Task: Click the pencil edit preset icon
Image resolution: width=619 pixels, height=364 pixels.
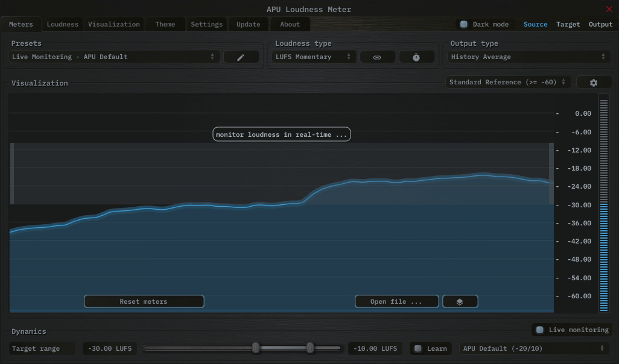Action: tap(241, 57)
